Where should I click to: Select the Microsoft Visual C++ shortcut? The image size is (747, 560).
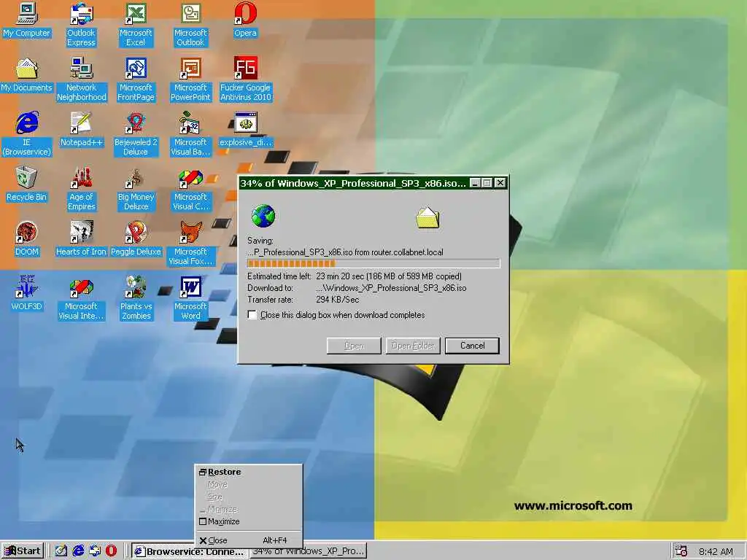(190, 189)
